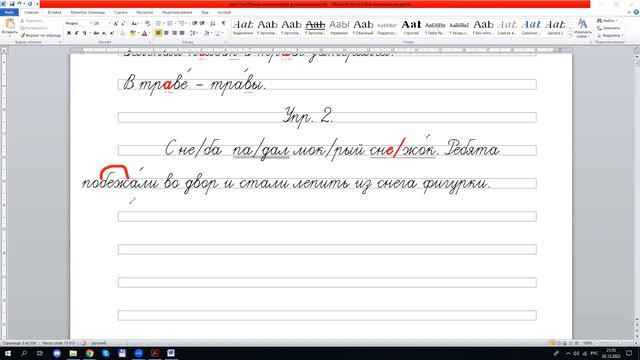Increase paragraph indent
640x360 pixels.
(202, 24)
